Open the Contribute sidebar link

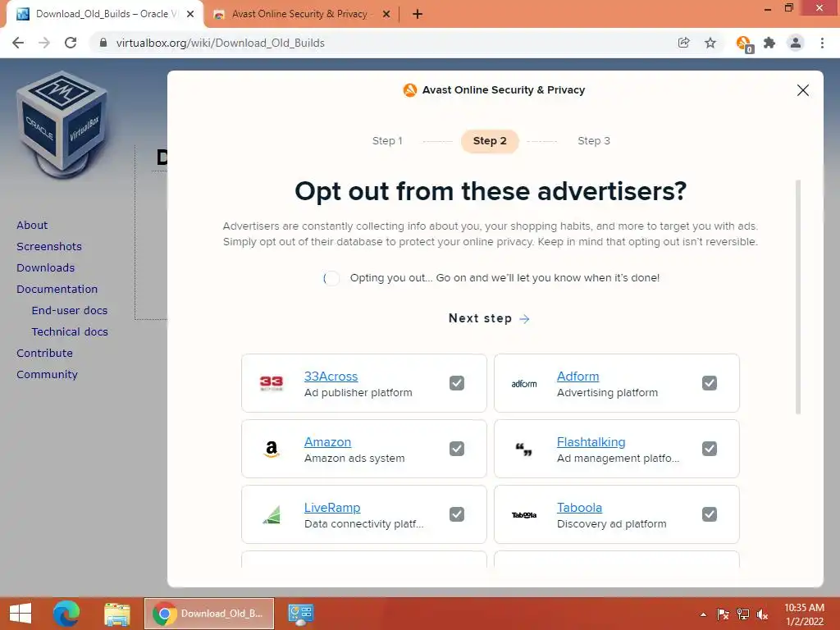(x=44, y=353)
